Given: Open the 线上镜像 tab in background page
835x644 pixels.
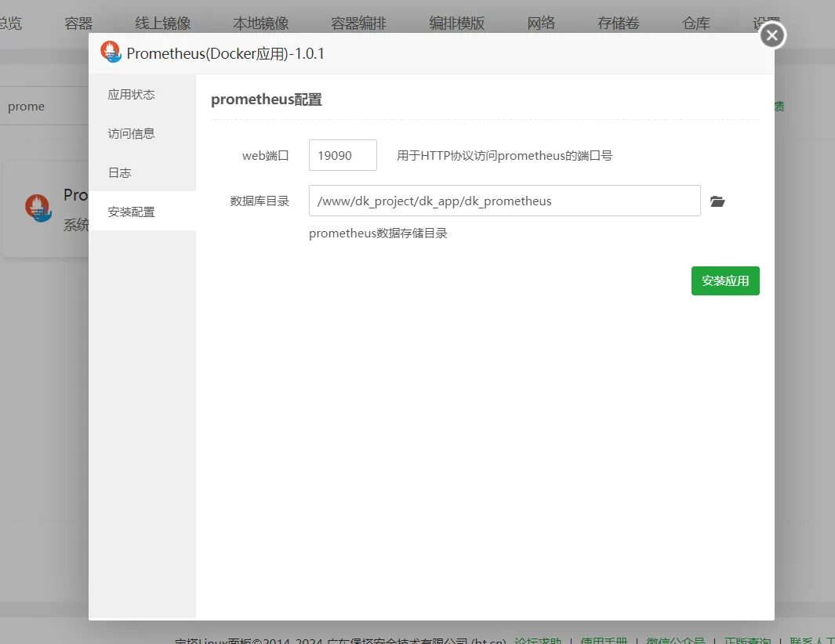Looking at the screenshot, I should click(163, 23).
